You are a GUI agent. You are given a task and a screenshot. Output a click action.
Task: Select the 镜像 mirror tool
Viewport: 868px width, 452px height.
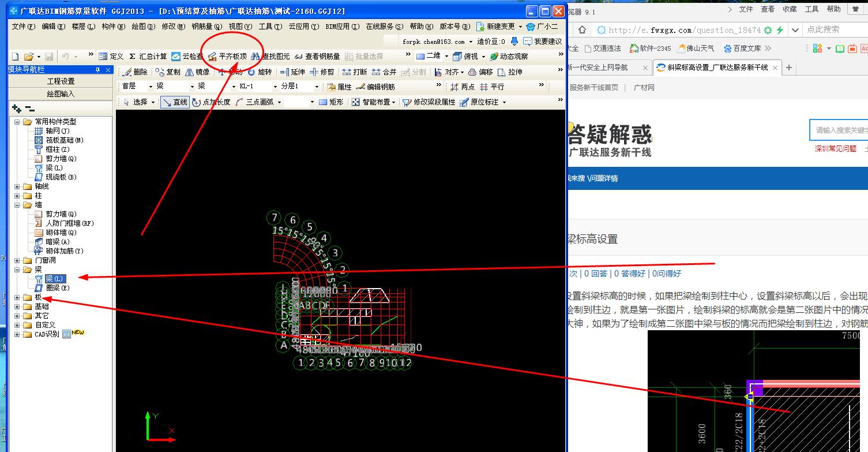point(197,72)
